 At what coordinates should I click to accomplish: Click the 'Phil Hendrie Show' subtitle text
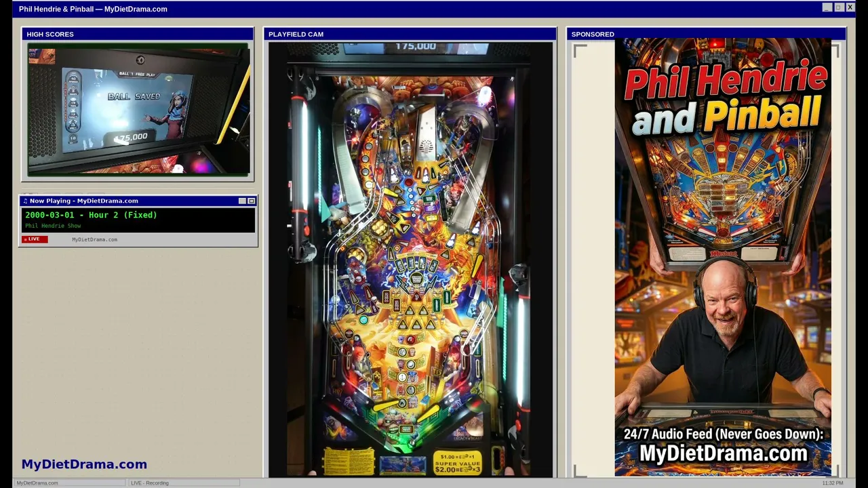point(53,226)
